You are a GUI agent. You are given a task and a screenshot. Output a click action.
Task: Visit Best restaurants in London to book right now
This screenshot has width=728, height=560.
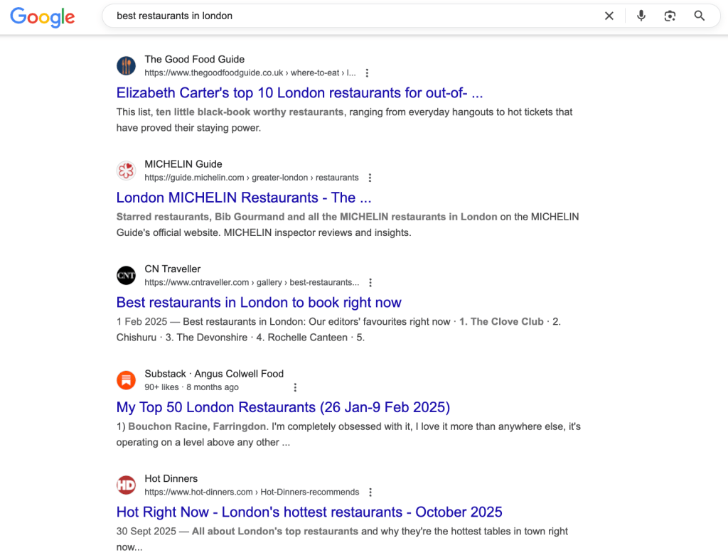[x=259, y=302]
